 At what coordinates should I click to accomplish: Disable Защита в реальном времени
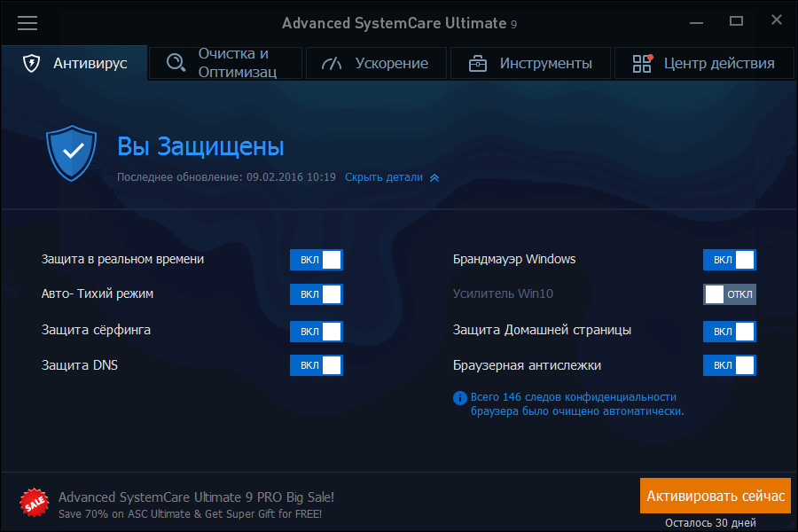[x=317, y=260]
